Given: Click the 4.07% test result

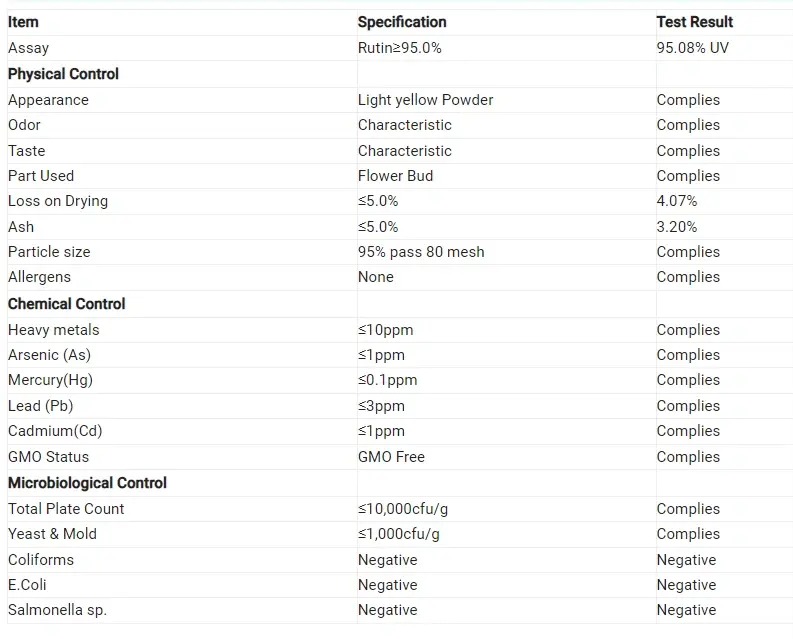Looking at the screenshot, I should (677, 201).
